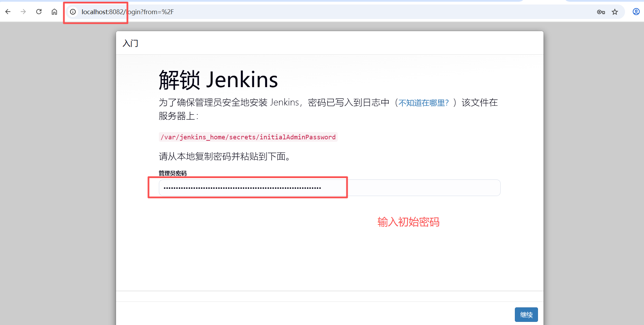The image size is (644, 325).
Task: Click the '解锁 Jenkins' heading
Action: click(218, 80)
